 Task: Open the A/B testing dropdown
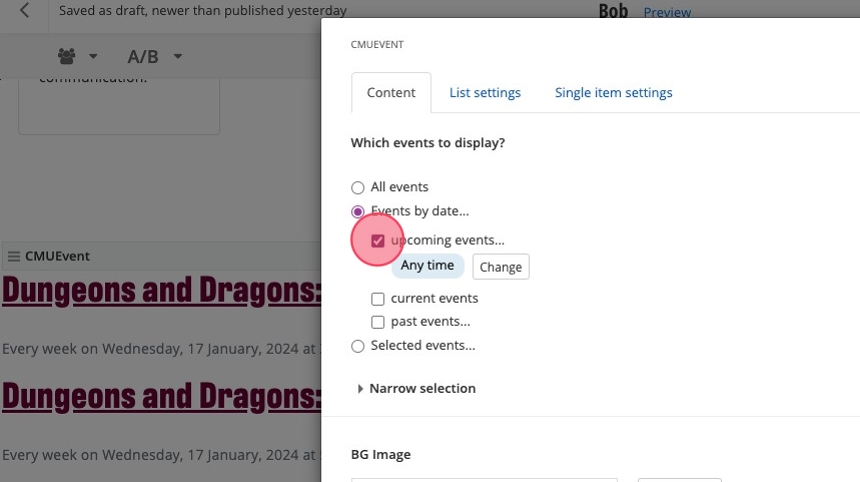[155, 56]
